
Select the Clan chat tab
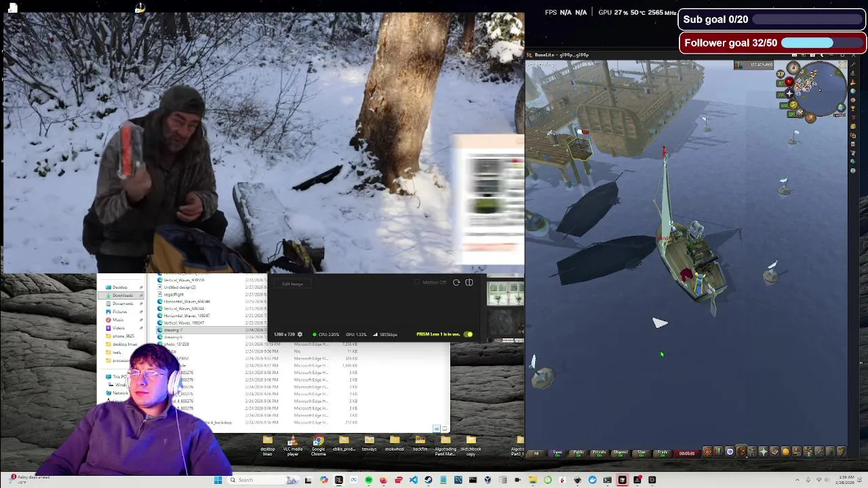point(642,453)
